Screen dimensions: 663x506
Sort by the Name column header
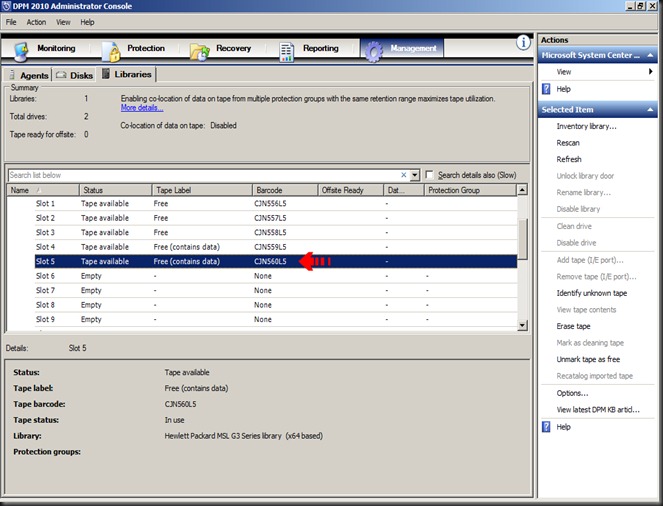(x=43, y=190)
